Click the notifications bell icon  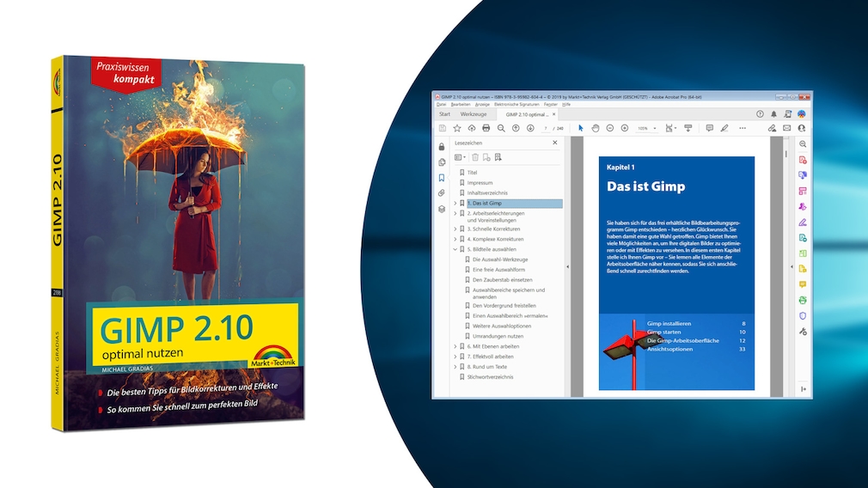coord(773,114)
